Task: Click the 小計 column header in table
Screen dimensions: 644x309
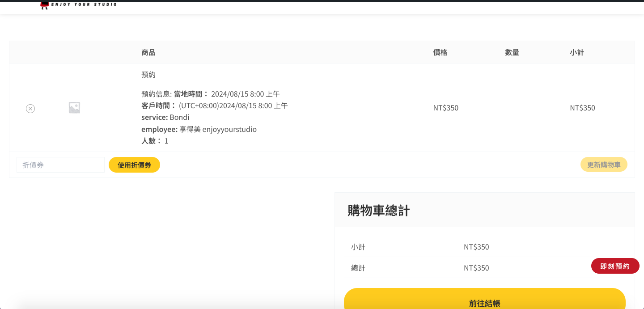Action: coord(577,52)
